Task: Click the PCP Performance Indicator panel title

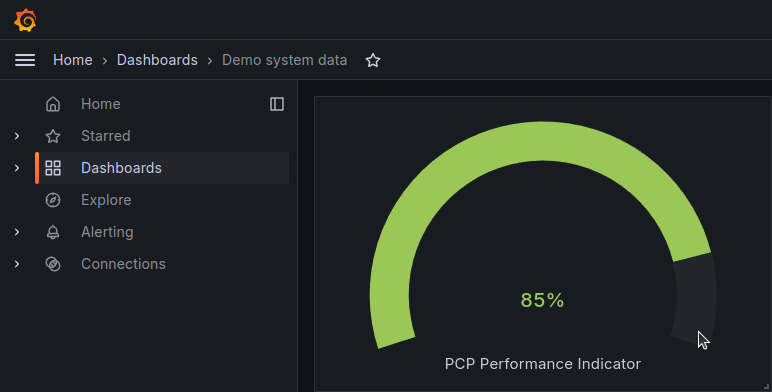Action: coord(543,364)
